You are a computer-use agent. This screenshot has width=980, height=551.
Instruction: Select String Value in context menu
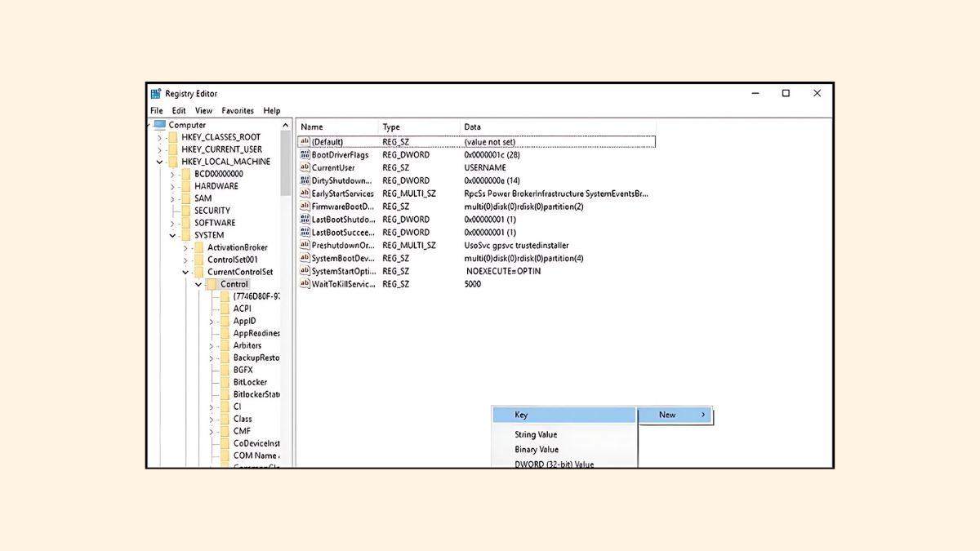pyautogui.click(x=536, y=434)
